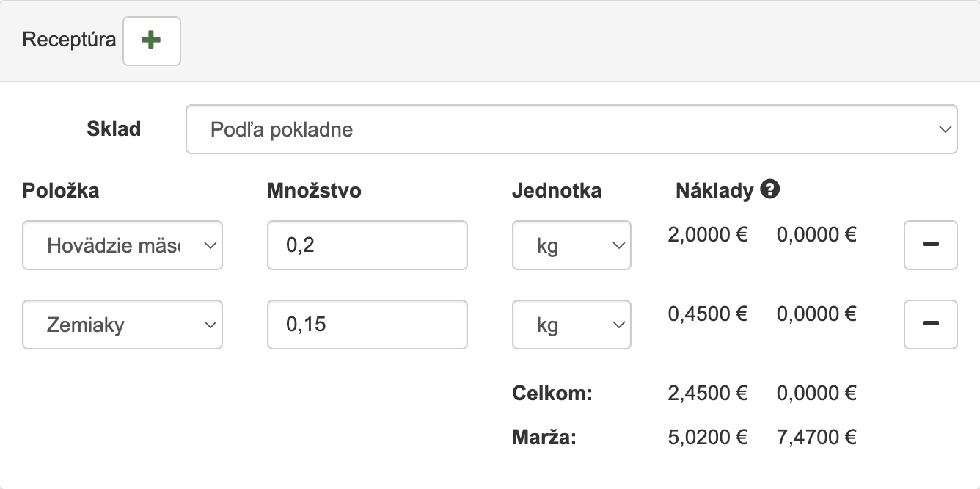
Task: Click the quantity field containing 0,2
Action: 367,245
